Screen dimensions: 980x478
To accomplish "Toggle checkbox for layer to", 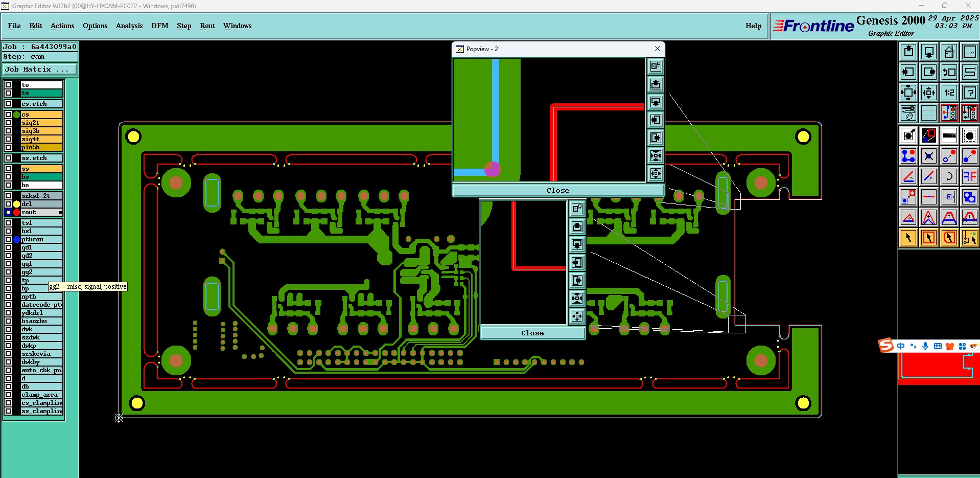I will [8, 85].
